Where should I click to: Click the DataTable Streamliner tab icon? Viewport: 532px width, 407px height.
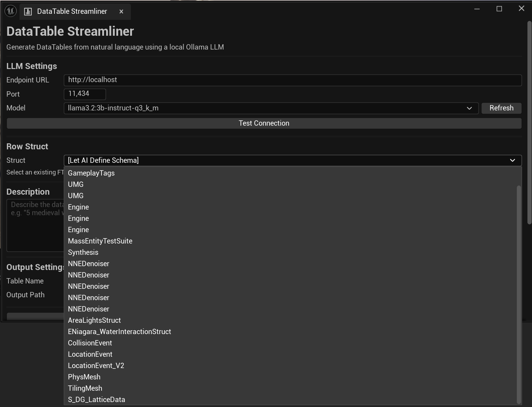coord(28,12)
